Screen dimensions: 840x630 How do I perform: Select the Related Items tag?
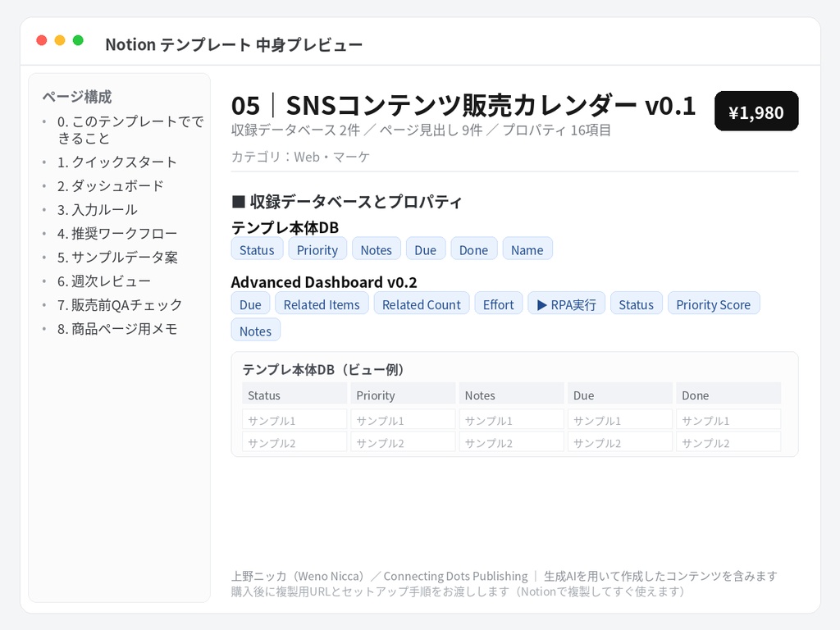coord(322,304)
